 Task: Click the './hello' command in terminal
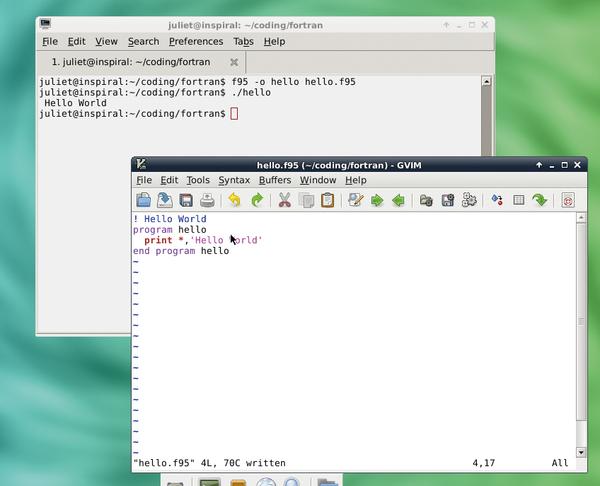pos(251,93)
